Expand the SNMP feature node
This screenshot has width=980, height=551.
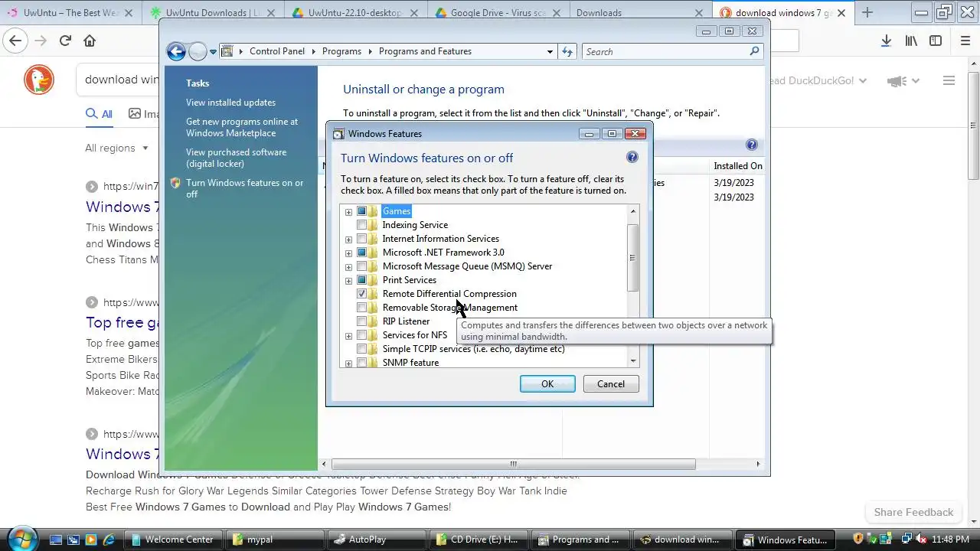[348, 364]
